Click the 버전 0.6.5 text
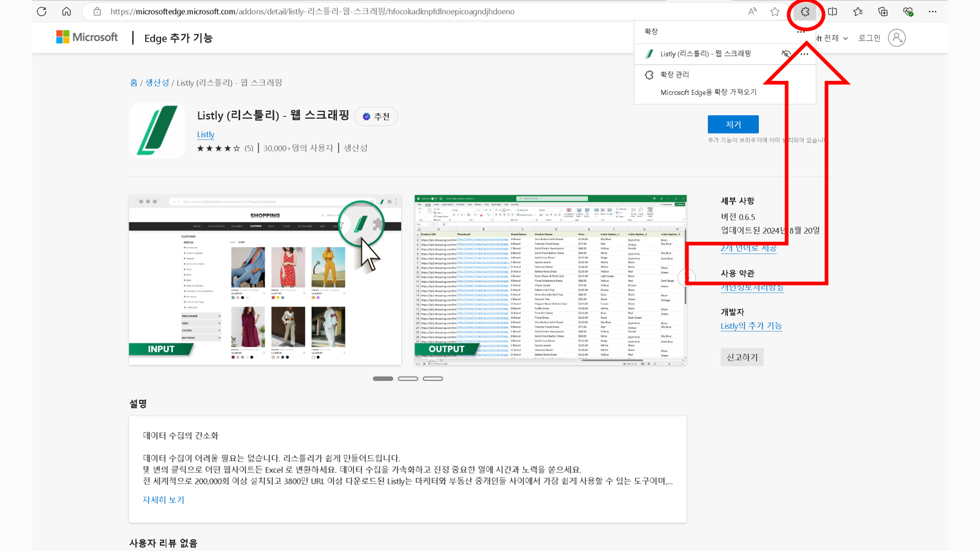980x551 pixels. [x=738, y=217]
